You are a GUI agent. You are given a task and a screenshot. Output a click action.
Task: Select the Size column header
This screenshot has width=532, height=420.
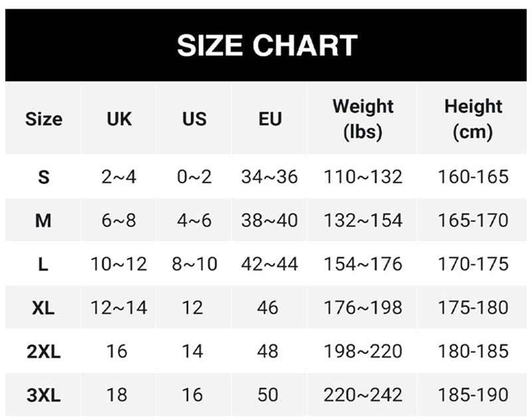[x=43, y=119]
